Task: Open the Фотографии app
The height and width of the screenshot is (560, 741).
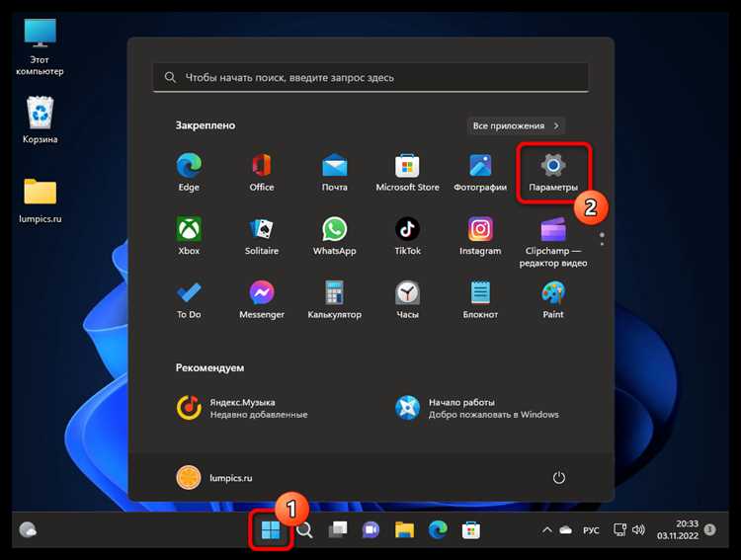Action: 480,172
